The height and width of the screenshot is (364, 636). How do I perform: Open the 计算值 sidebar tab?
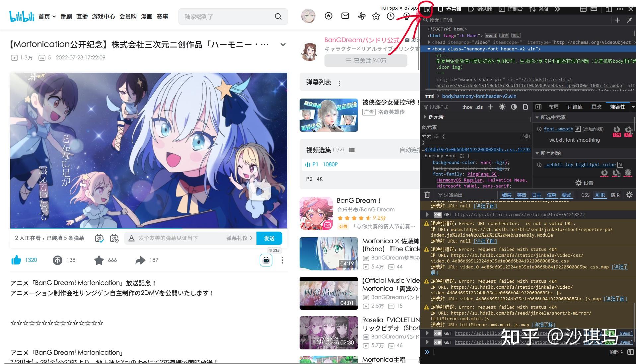pos(575,107)
